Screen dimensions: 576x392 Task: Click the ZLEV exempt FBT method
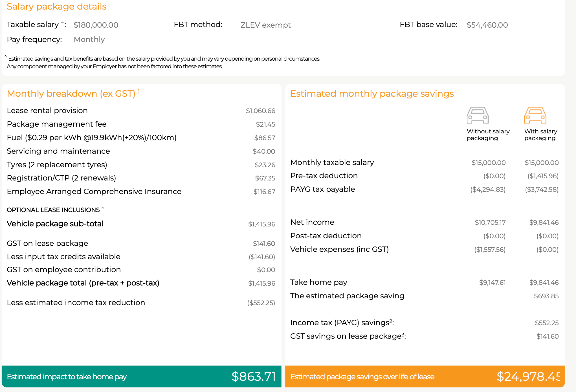[x=265, y=25]
